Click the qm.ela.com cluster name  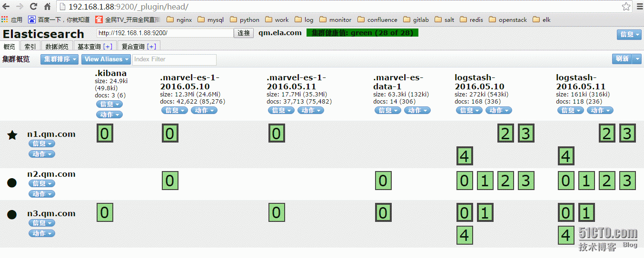[280, 33]
